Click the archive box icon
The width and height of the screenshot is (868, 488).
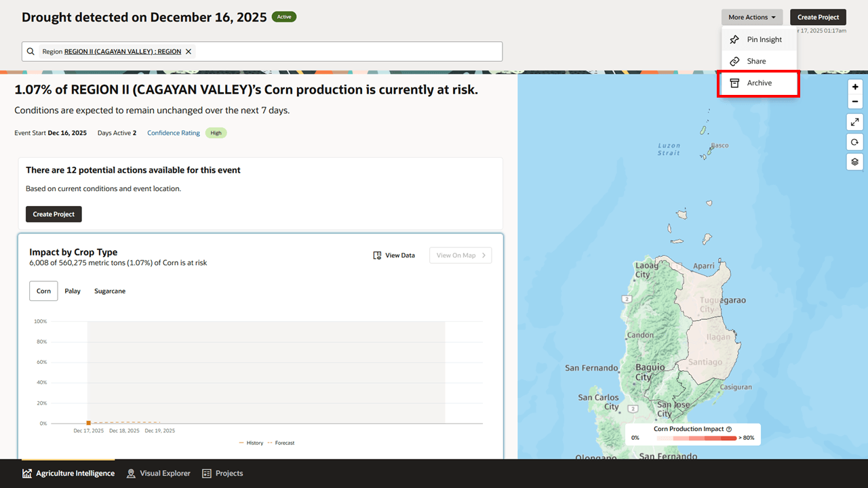point(734,83)
